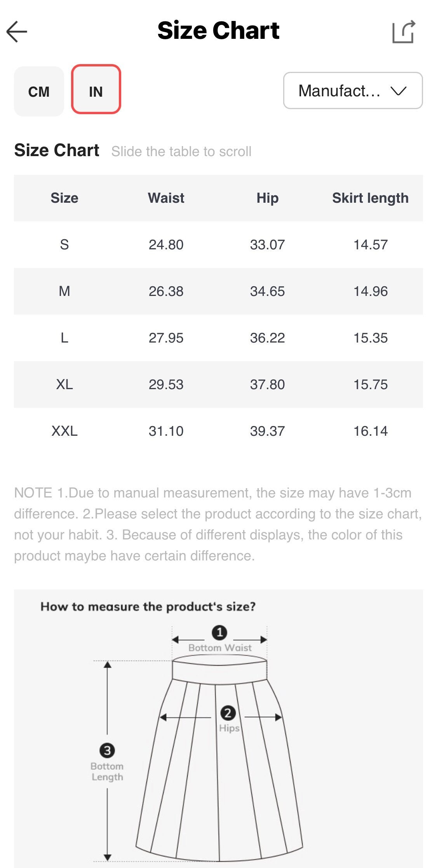Click the Bottom Waist marker number 1
The image size is (437, 868).
(219, 633)
